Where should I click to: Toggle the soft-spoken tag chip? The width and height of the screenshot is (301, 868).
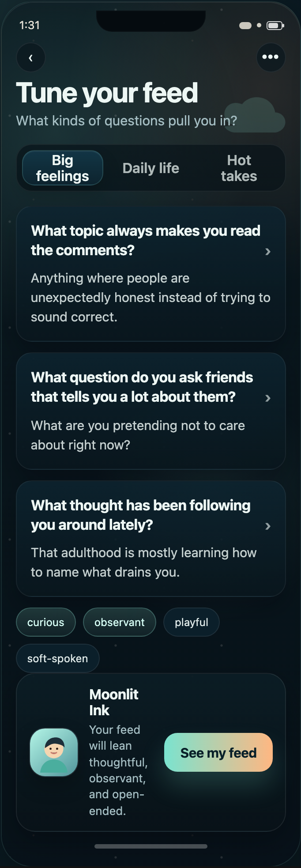point(57,658)
